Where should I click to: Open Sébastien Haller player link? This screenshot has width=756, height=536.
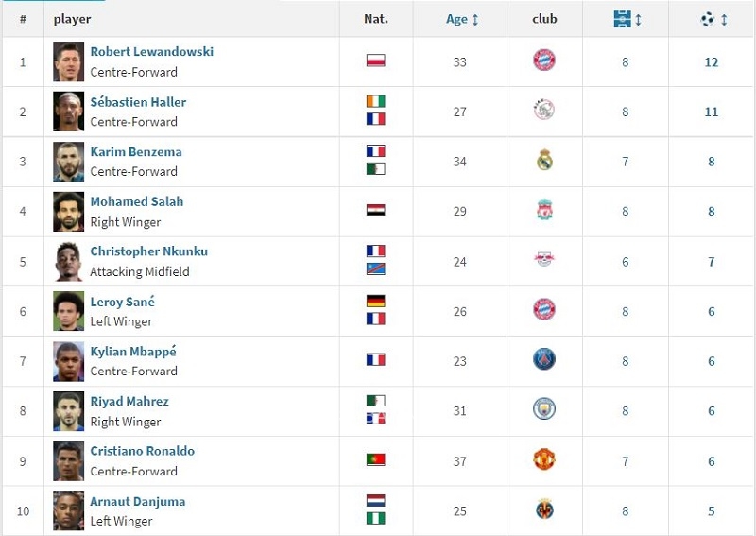click(x=138, y=102)
